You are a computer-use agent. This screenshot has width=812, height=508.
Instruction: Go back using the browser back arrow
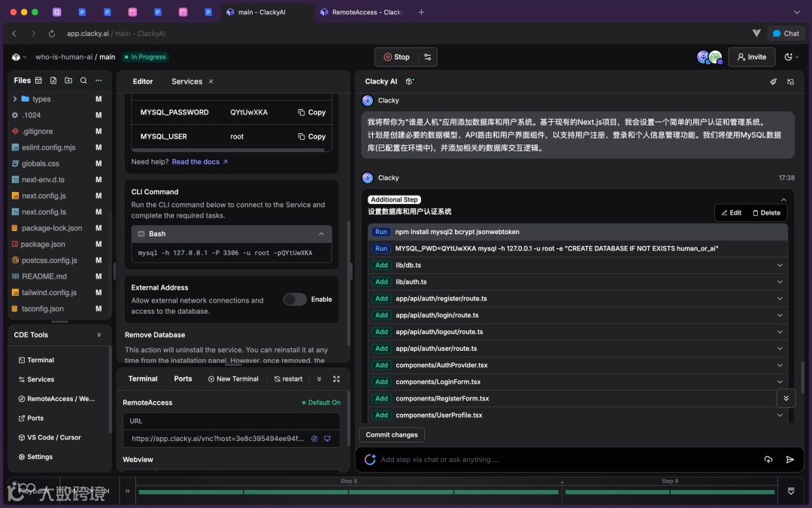(x=14, y=34)
